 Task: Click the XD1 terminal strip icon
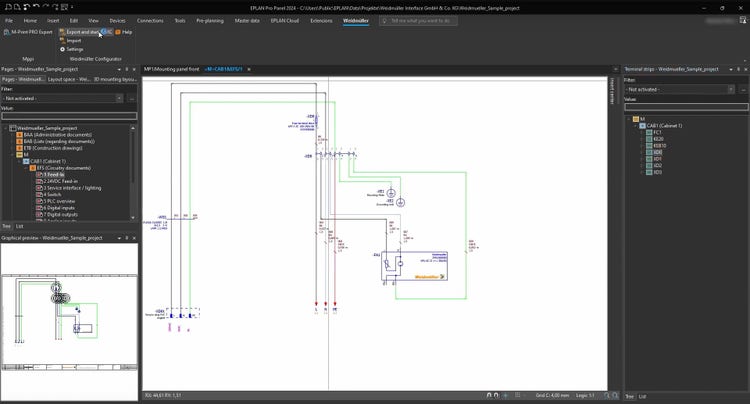(648, 158)
